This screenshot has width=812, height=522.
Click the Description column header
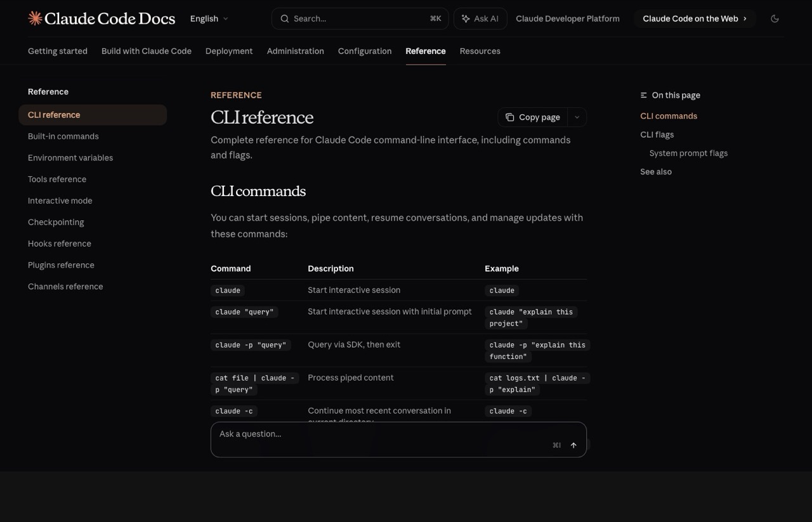(x=331, y=268)
